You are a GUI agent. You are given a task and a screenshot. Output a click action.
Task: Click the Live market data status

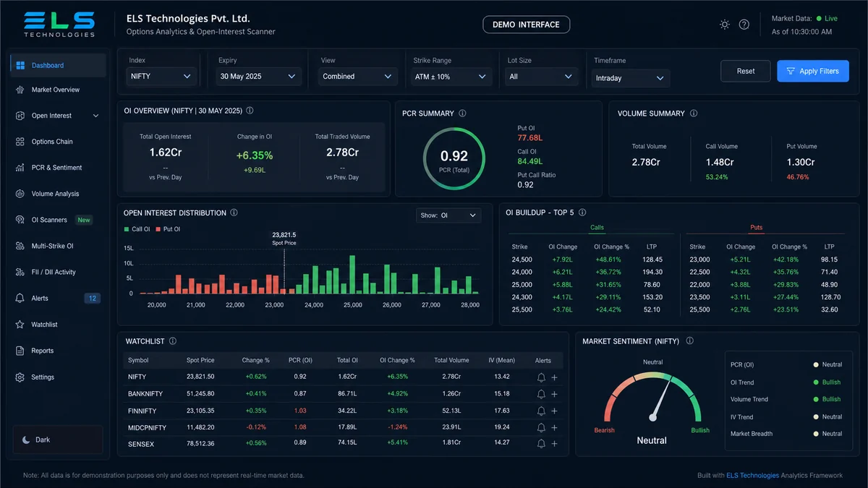(x=826, y=18)
